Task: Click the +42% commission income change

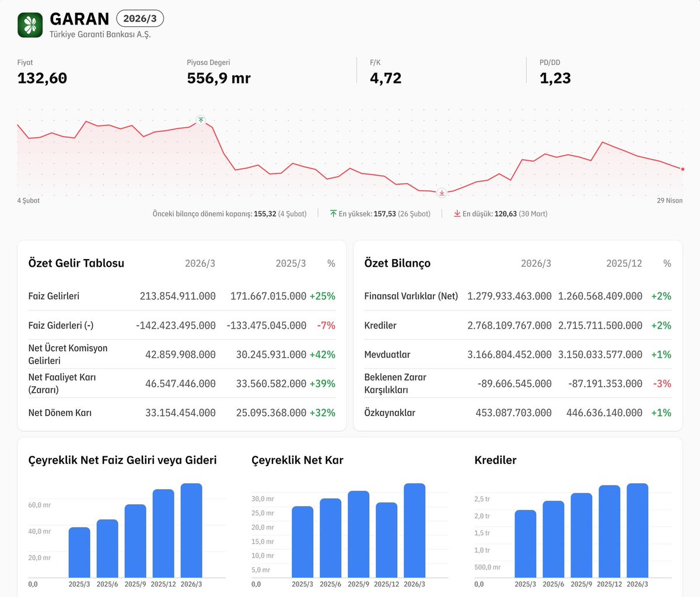Action: 323,354
